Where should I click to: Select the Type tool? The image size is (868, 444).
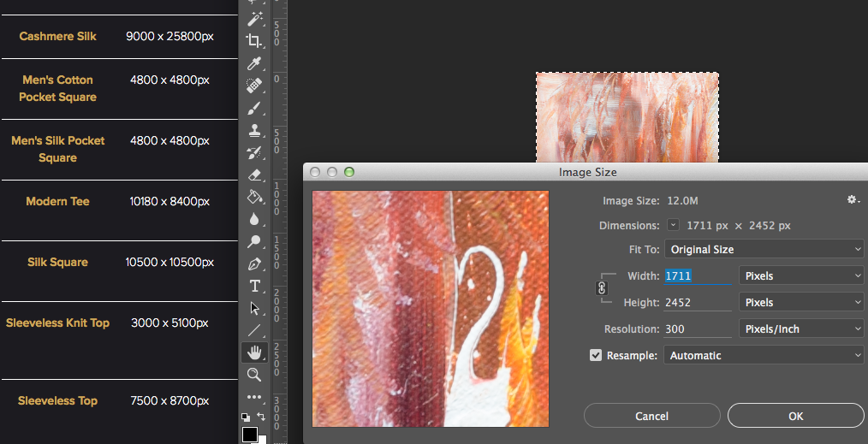(x=254, y=286)
